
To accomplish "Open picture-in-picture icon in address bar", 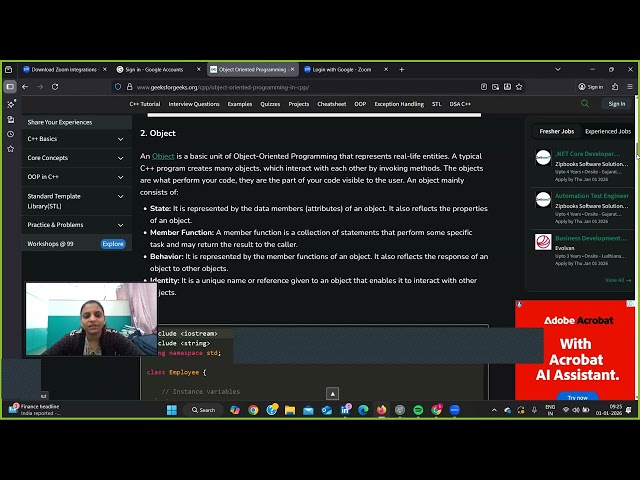I will (x=496, y=87).
